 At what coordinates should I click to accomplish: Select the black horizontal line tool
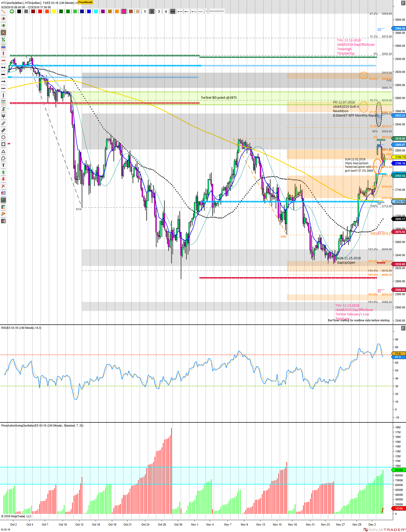click(x=3, y=88)
